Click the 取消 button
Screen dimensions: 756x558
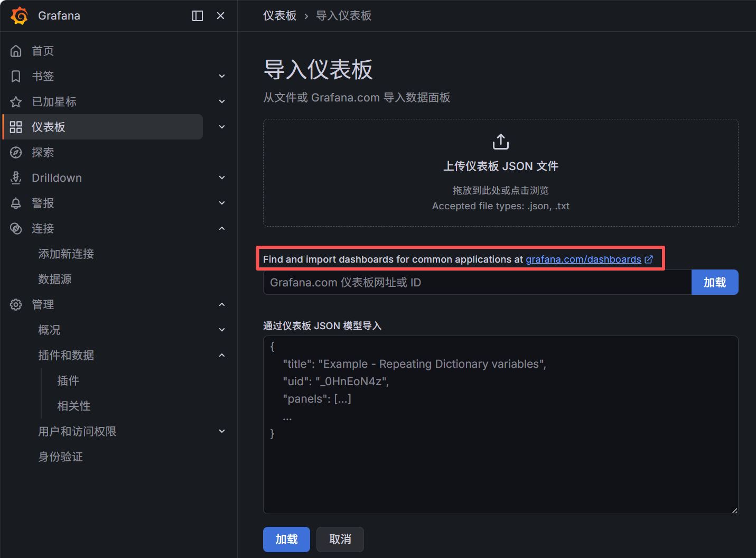[x=340, y=539]
